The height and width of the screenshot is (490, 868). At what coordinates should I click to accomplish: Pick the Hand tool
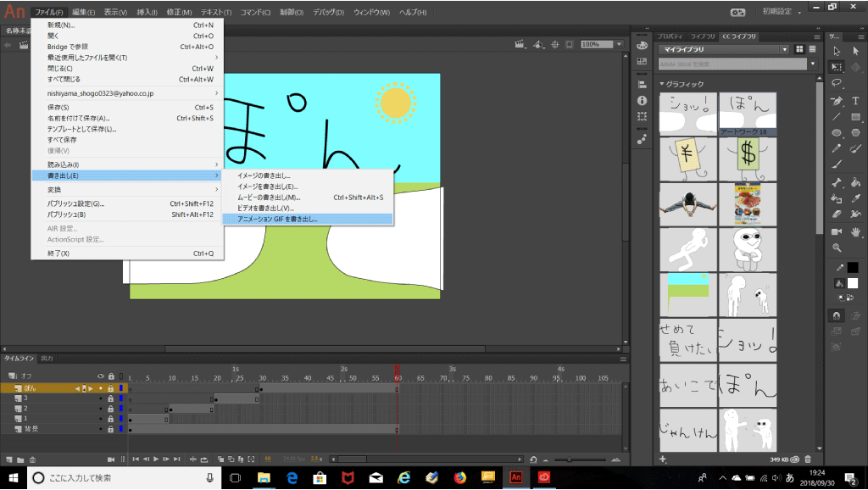tap(855, 231)
